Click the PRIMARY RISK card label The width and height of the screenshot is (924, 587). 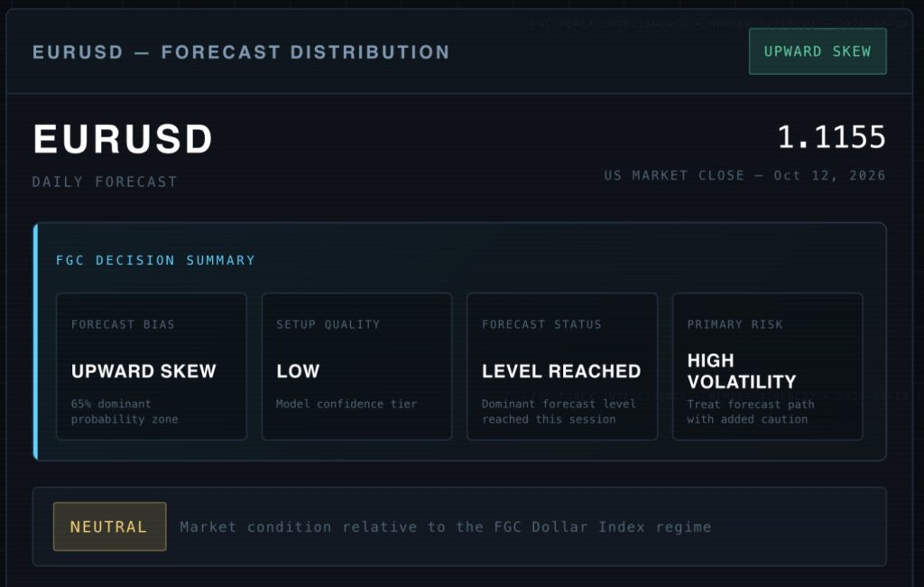pyautogui.click(x=735, y=324)
